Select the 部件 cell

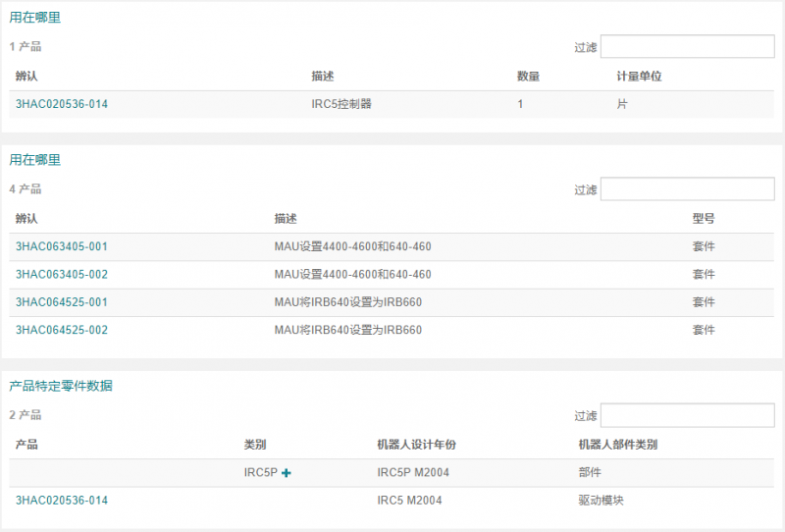click(x=590, y=472)
